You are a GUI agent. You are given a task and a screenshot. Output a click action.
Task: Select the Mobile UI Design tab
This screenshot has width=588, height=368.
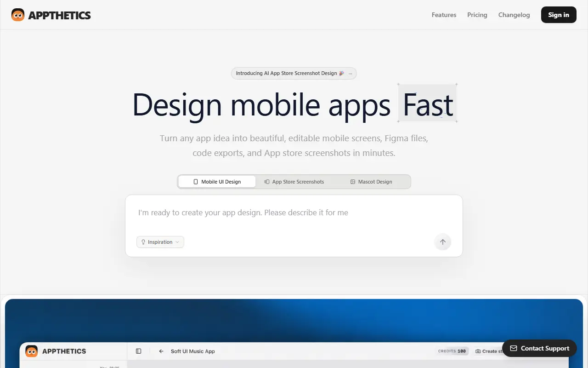217,182
